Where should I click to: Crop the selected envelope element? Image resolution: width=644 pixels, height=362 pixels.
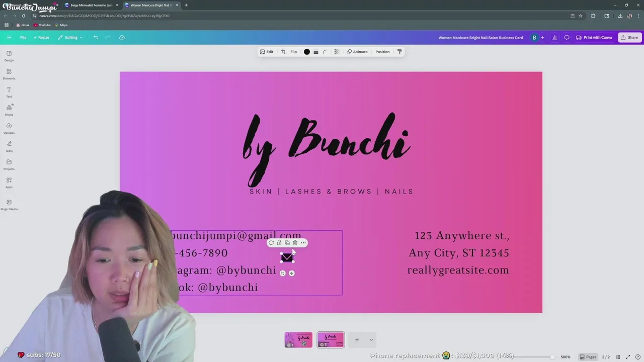283,52
